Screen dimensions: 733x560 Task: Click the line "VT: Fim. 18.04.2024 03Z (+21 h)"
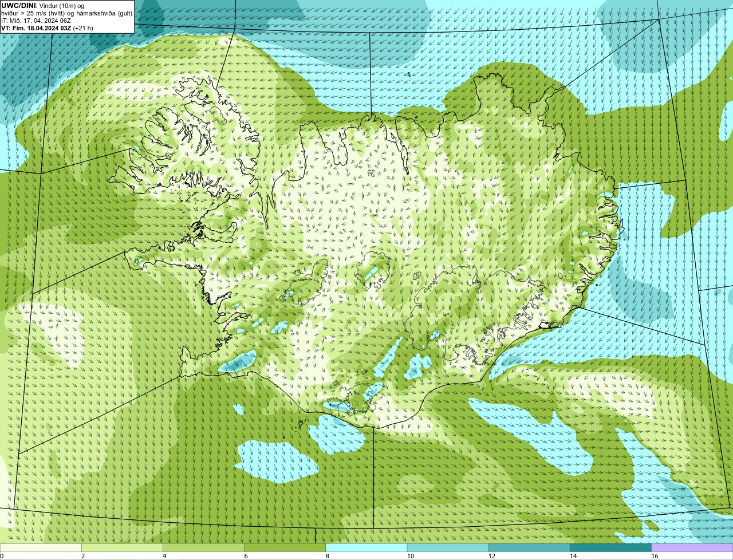pos(47,28)
